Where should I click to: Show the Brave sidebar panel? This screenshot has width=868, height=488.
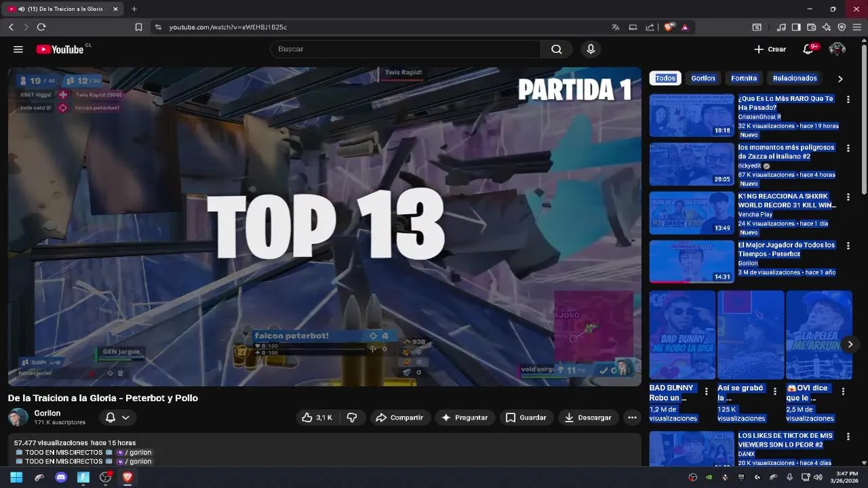[x=796, y=27]
